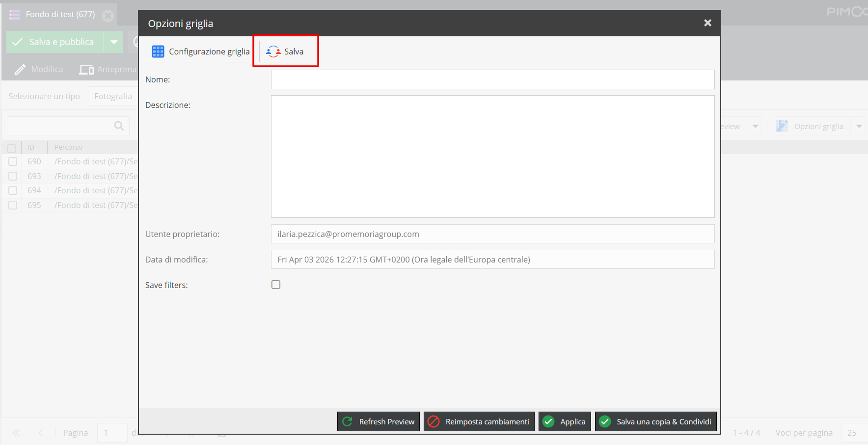Click the Modifica pencil icon
This screenshot has width=868, height=445.
[20, 70]
